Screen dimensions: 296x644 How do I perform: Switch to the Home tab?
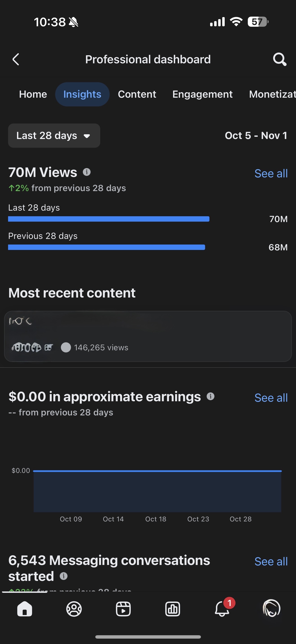point(33,94)
